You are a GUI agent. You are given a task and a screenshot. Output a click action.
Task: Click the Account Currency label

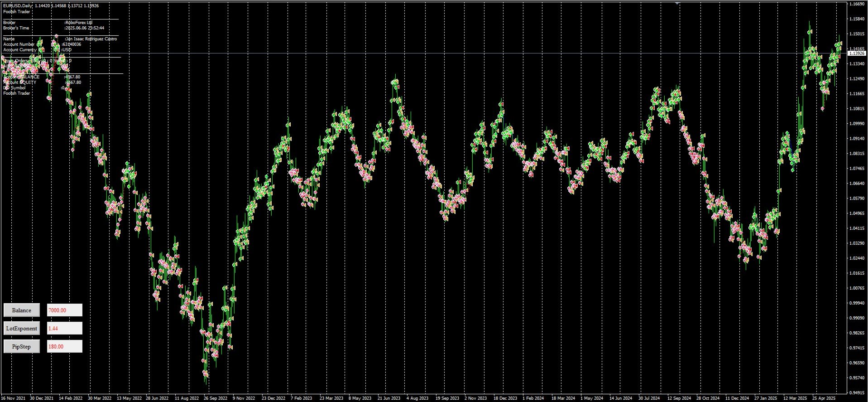pos(19,50)
